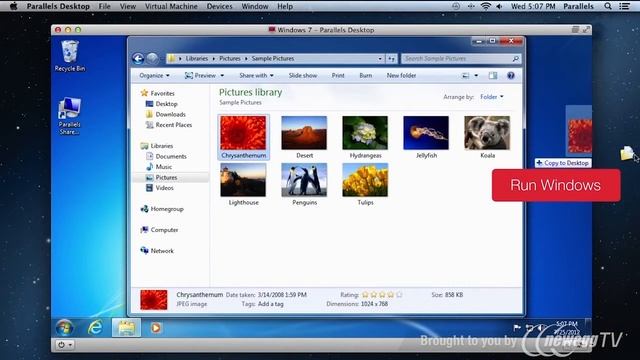Open address bar history dropdown
This screenshot has width=640, height=360.
(x=380, y=59)
